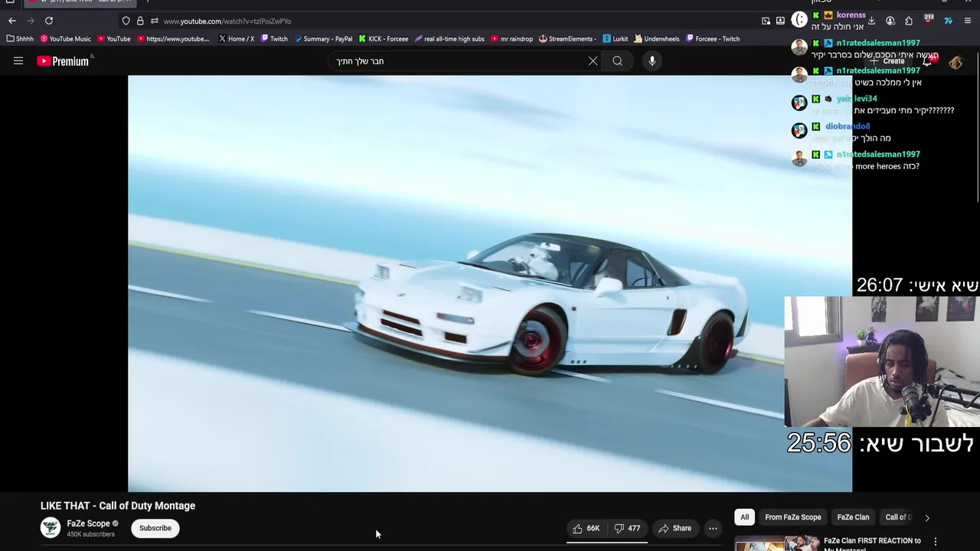
Task: Clear the YouTube search box text
Action: click(x=593, y=61)
